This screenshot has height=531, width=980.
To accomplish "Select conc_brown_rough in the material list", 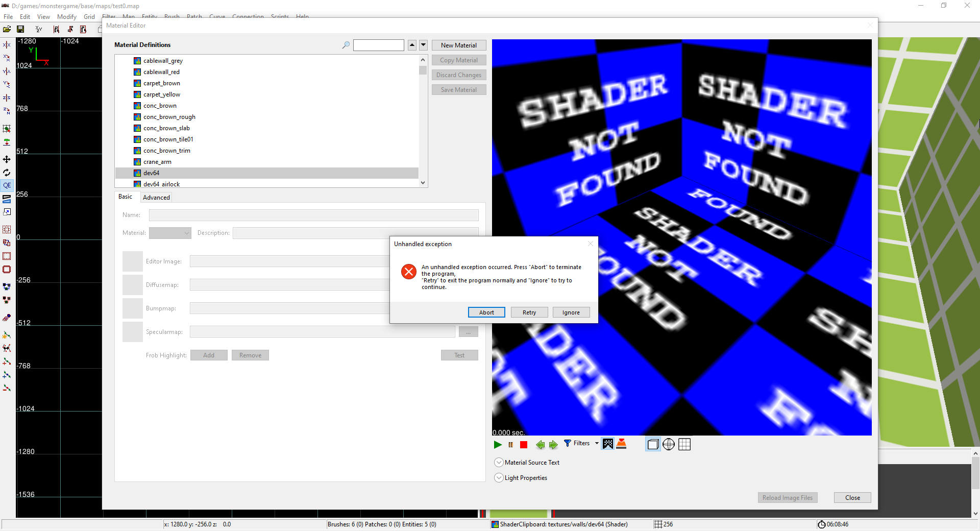I will point(169,117).
